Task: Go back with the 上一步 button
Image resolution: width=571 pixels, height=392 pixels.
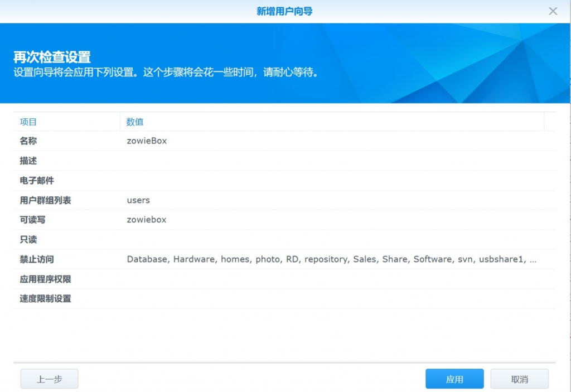Action: 50,379
